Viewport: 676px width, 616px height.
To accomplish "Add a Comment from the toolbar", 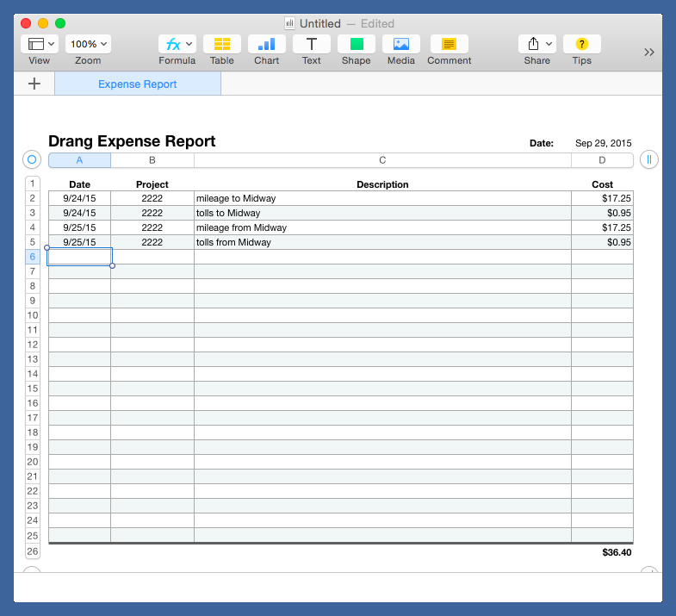I will (x=449, y=44).
